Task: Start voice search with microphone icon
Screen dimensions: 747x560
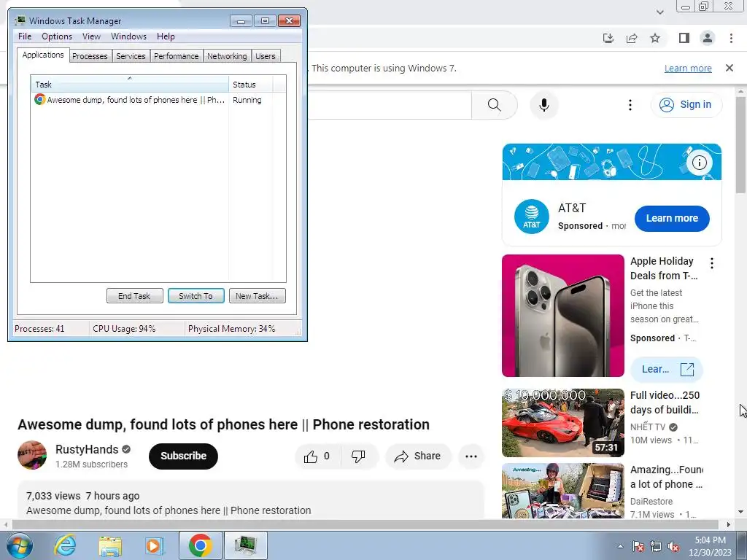Action: [x=544, y=105]
